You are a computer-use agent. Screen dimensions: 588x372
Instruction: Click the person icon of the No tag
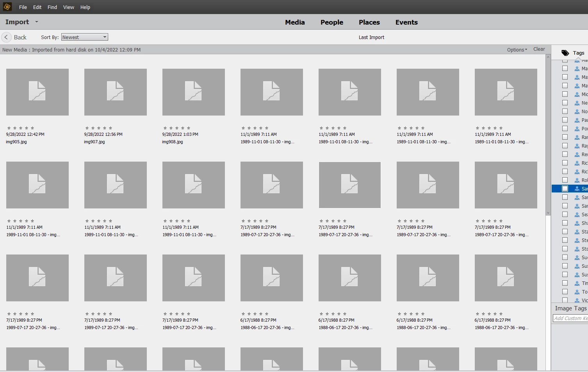pyautogui.click(x=577, y=112)
